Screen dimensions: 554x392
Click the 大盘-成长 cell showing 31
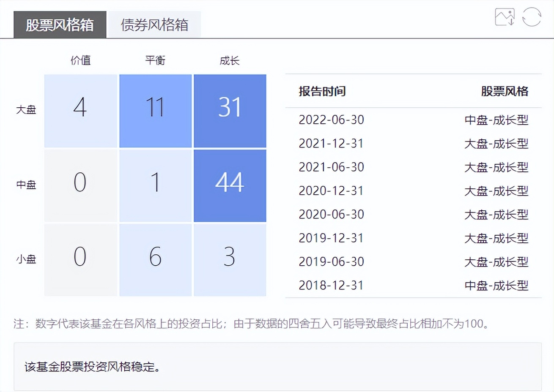(x=230, y=110)
